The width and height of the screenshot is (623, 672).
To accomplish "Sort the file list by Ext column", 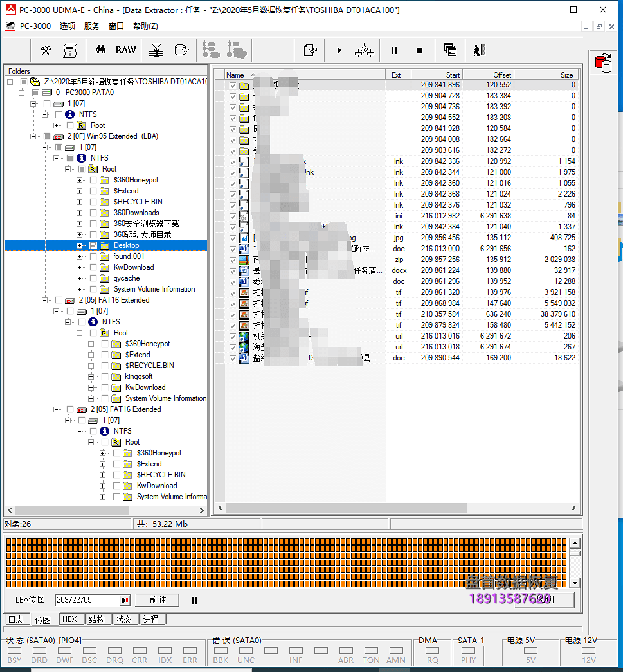I will pos(399,75).
